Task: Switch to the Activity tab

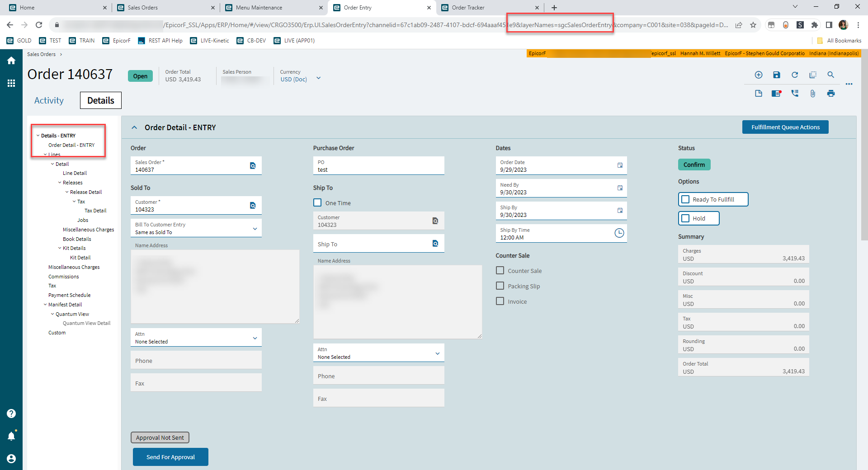Action: tap(48, 100)
